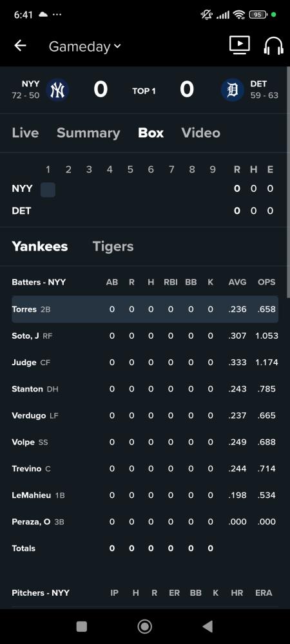Open the Video tab
This screenshot has height=644, width=290.
(x=201, y=133)
